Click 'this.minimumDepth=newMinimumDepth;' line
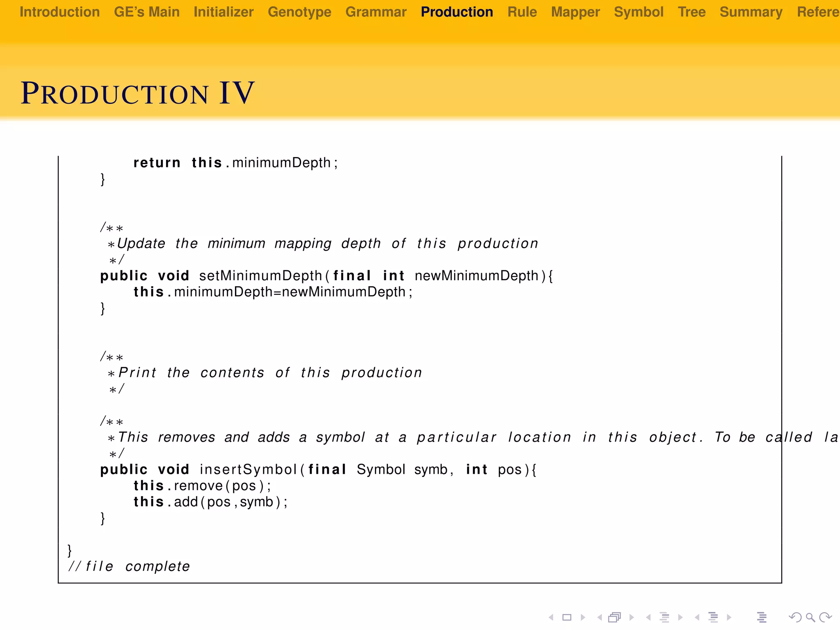Screen dimensions: 840x630 click(273, 292)
